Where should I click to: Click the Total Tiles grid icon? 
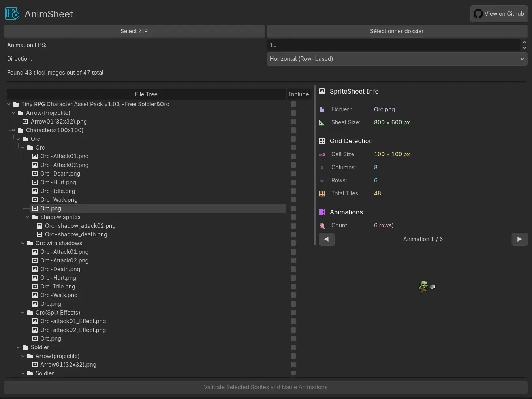[322, 193]
